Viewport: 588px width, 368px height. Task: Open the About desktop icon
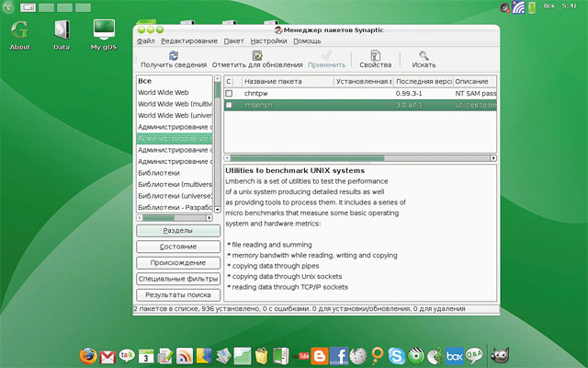19,35
